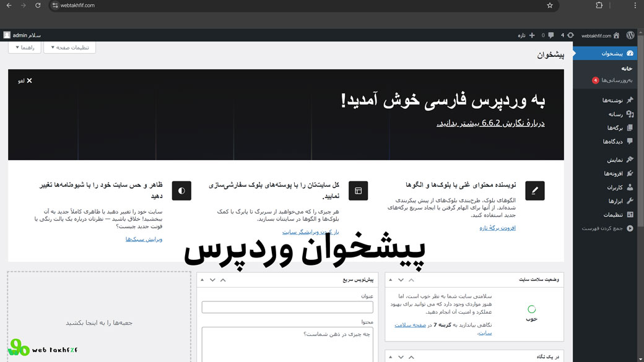This screenshot has height=362, width=644.
Task: Select the خانه submenu entry
Action: (626, 69)
